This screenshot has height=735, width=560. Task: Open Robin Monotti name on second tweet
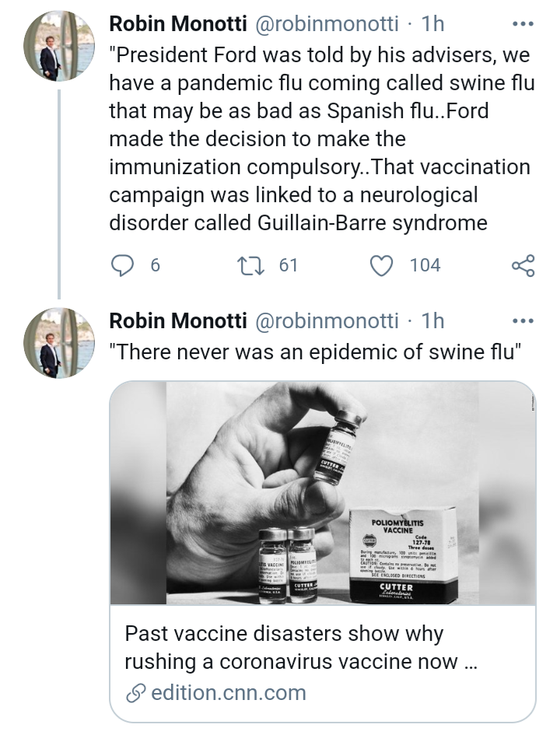174,320
